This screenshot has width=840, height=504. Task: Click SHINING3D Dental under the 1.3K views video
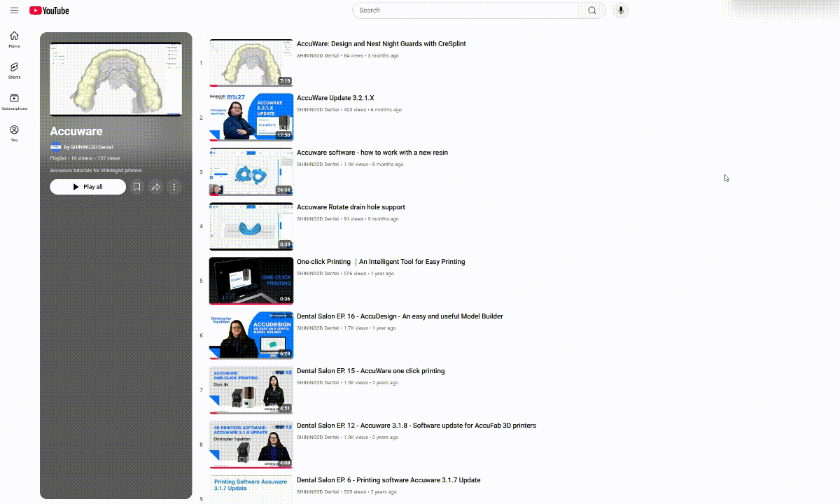(x=318, y=383)
